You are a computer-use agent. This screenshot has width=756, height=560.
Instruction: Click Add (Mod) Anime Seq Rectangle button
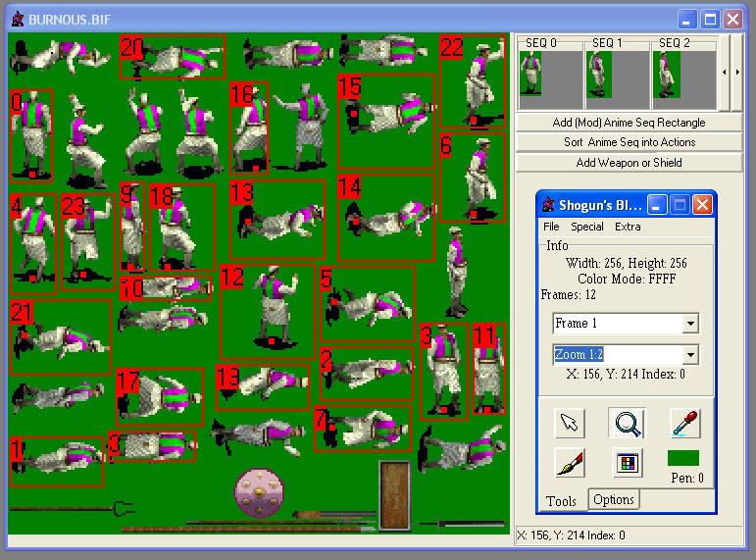pyautogui.click(x=629, y=123)
